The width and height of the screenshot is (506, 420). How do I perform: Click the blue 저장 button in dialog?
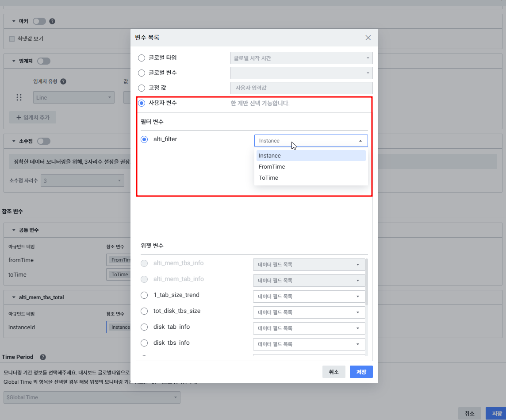361,372
